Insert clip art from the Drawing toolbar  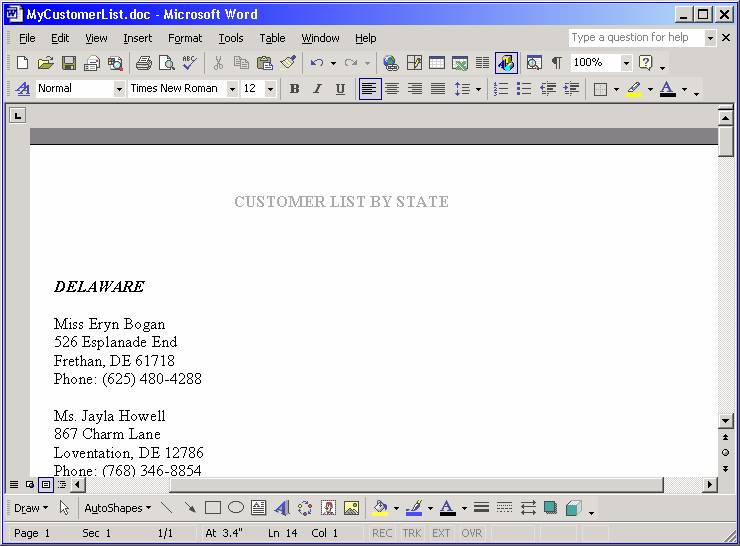[328, 508]
